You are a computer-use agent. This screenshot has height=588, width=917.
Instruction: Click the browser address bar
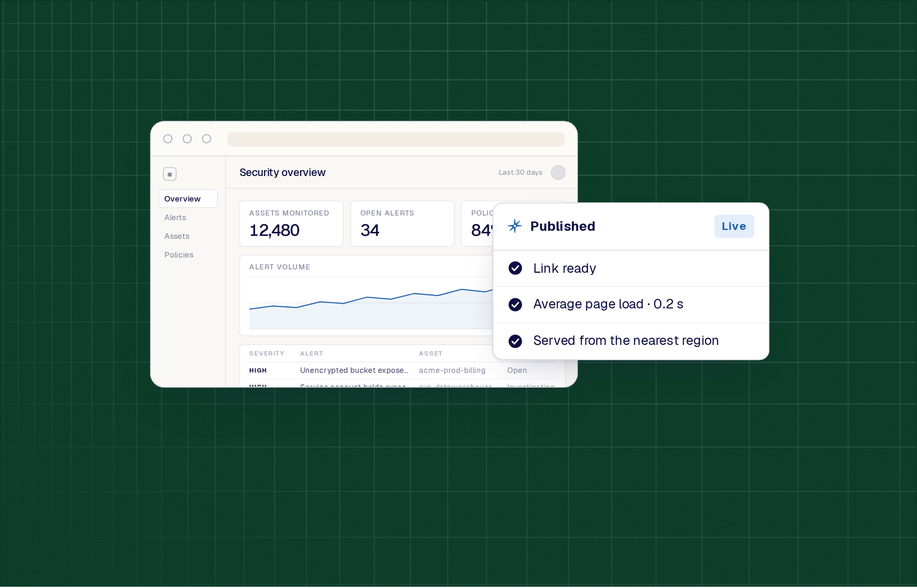click(396, 139)
